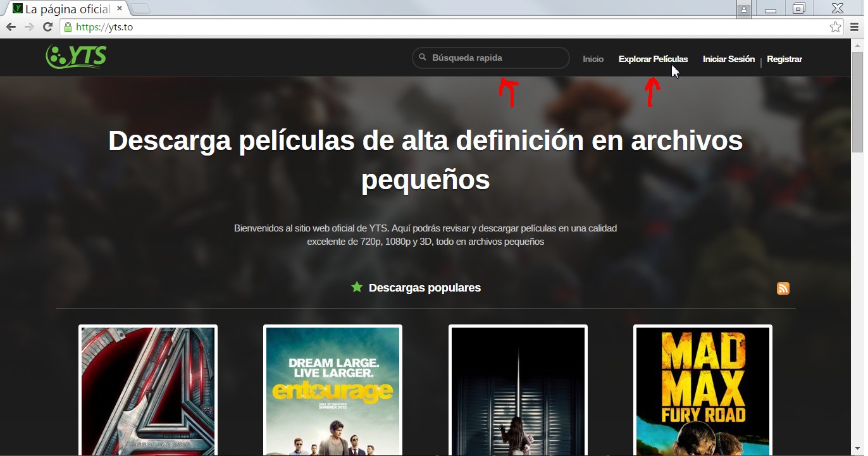
Task: Bookmark page with the star icon
Action: [835, 27]
